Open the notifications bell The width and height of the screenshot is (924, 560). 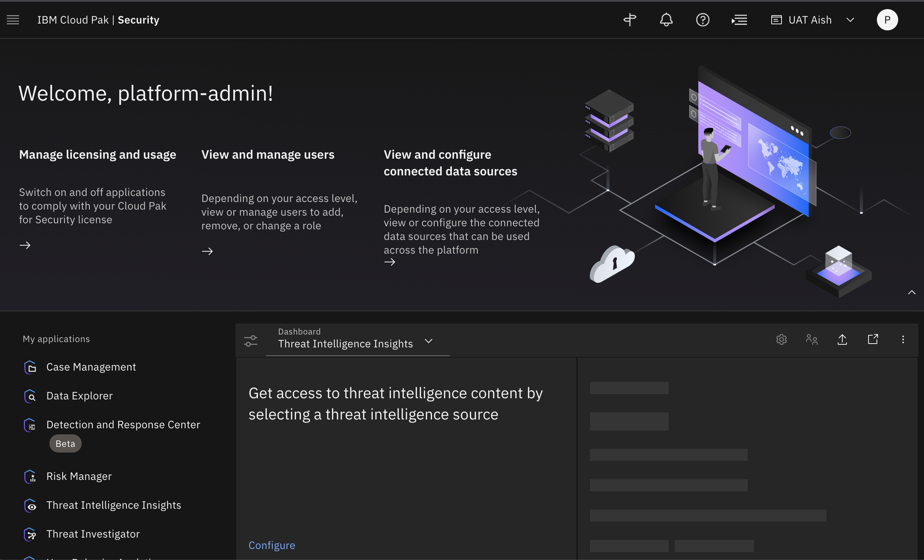coord(666,20)
